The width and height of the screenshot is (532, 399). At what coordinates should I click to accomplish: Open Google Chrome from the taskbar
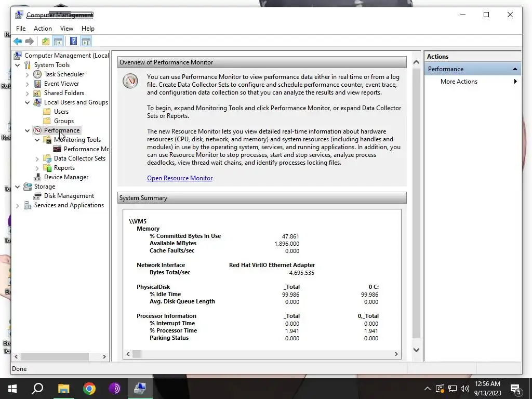pyautogui.click(x=89, y=389)
